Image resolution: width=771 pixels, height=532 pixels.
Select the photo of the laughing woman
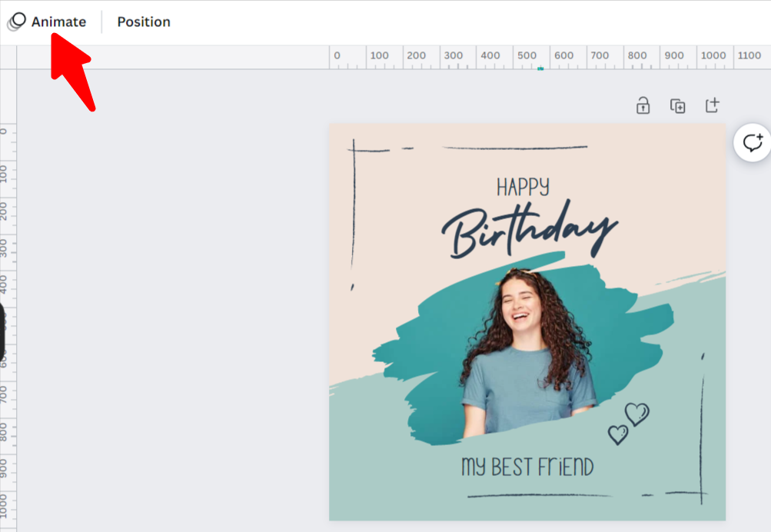point(529,351)
